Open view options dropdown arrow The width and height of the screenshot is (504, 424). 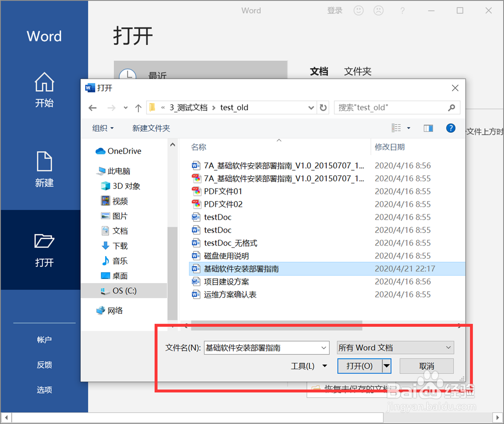[408, 128]
